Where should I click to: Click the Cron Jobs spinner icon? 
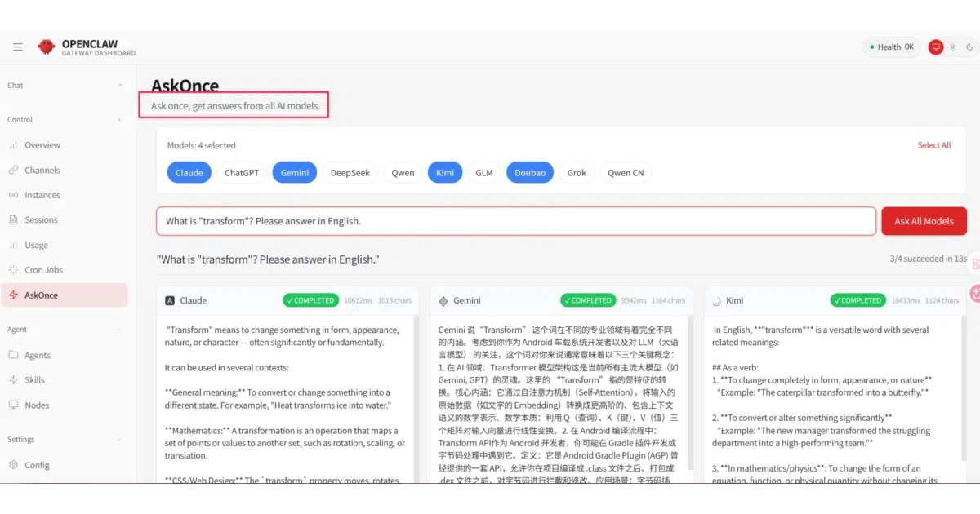click(x=14, y=270)
